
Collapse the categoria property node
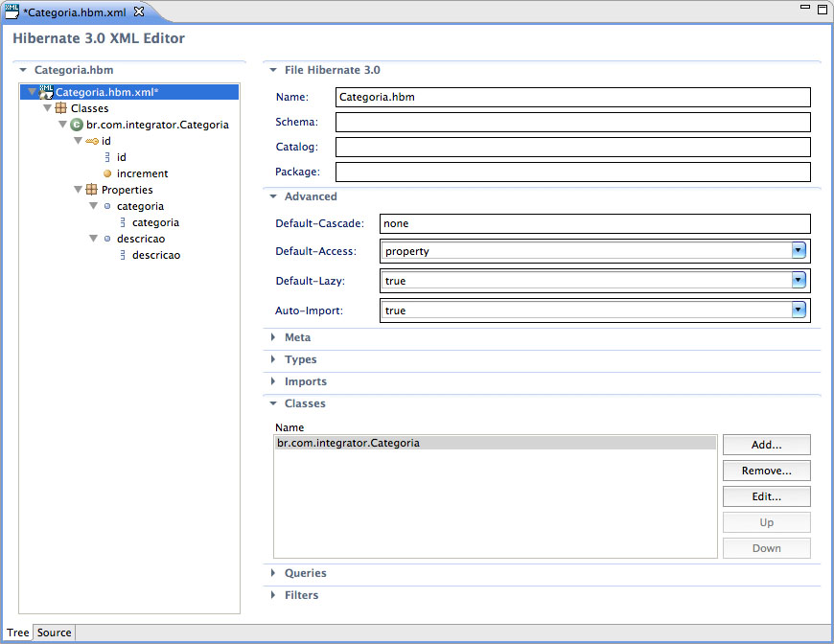tap(94, 206)
